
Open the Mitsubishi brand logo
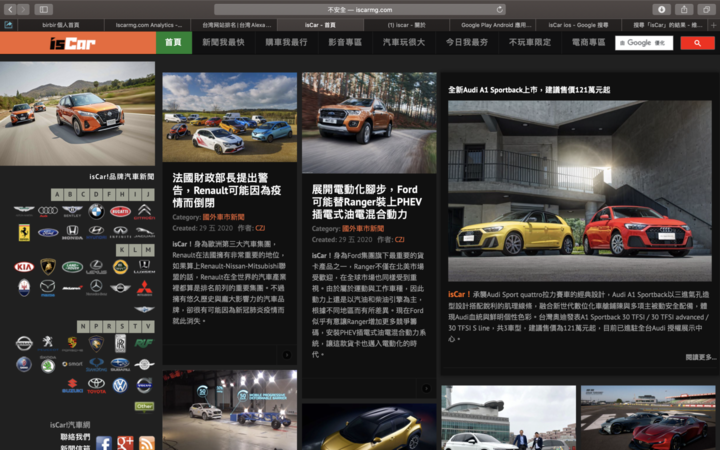pyautogui.click(x=144, y=288)
